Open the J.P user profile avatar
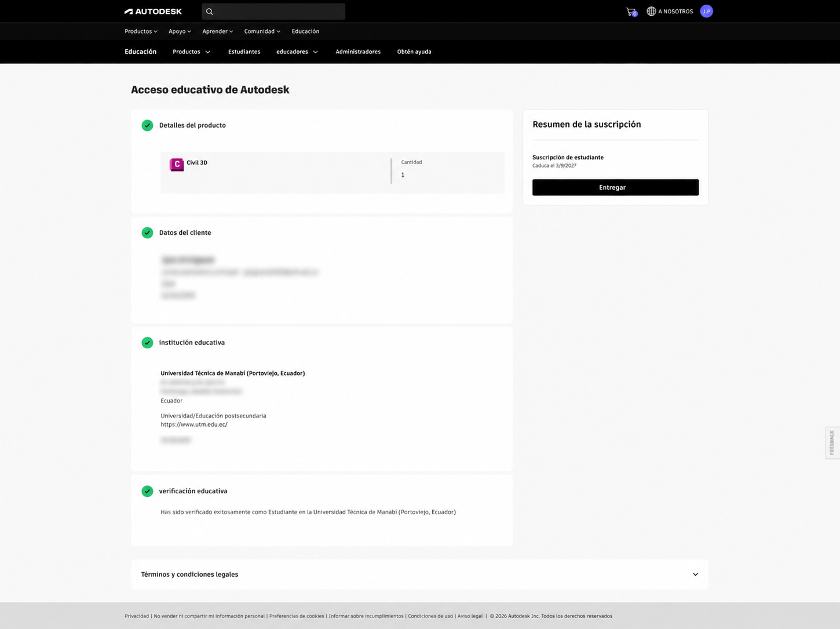The width and height of the screenshot is (840, 629). 706,12
